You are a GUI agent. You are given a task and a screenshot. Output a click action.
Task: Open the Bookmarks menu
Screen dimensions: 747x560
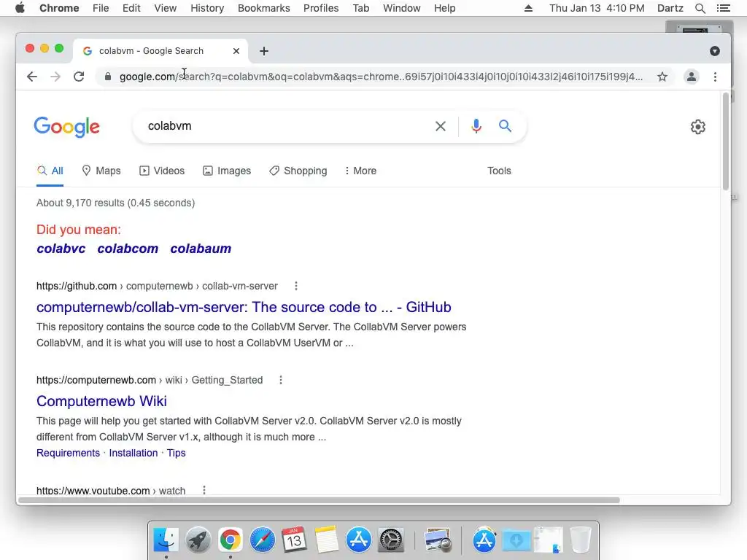[264, 8]
